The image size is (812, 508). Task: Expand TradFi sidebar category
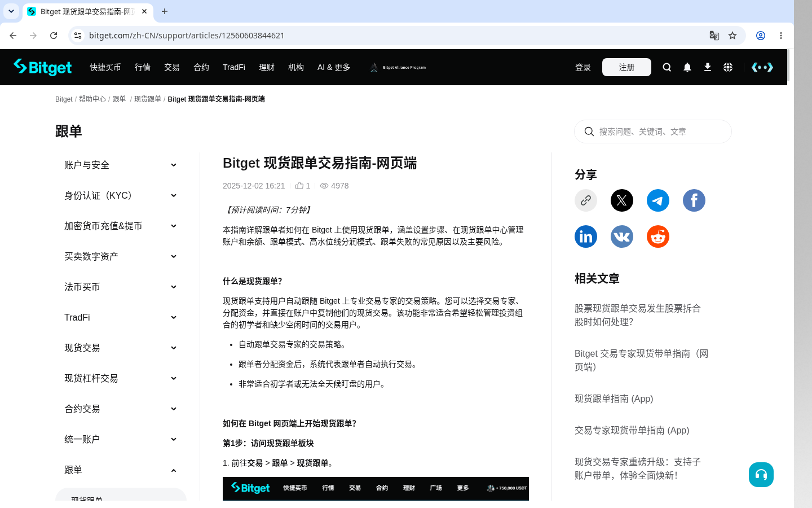pyautogui.click(x=121, y=317)
